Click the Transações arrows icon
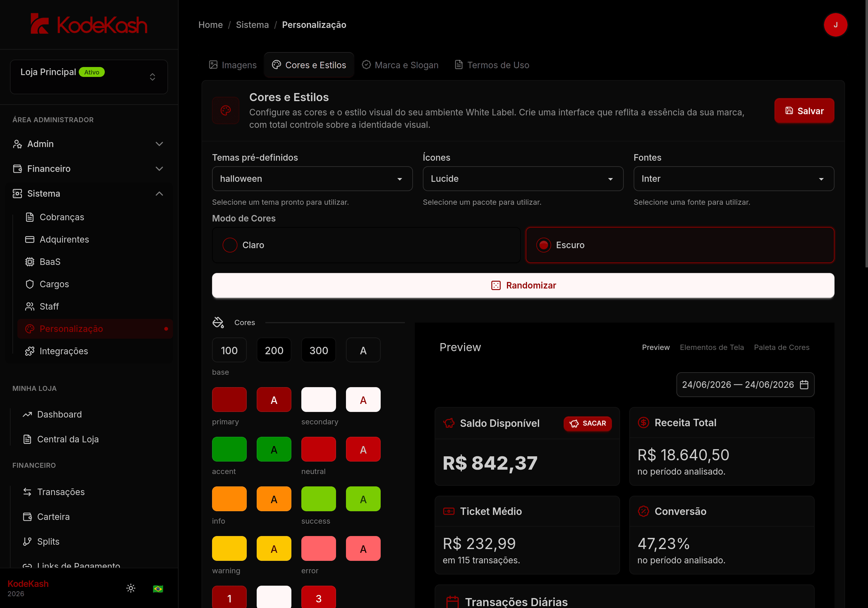The width and height of the screenshot is (868, 608). 27,492
